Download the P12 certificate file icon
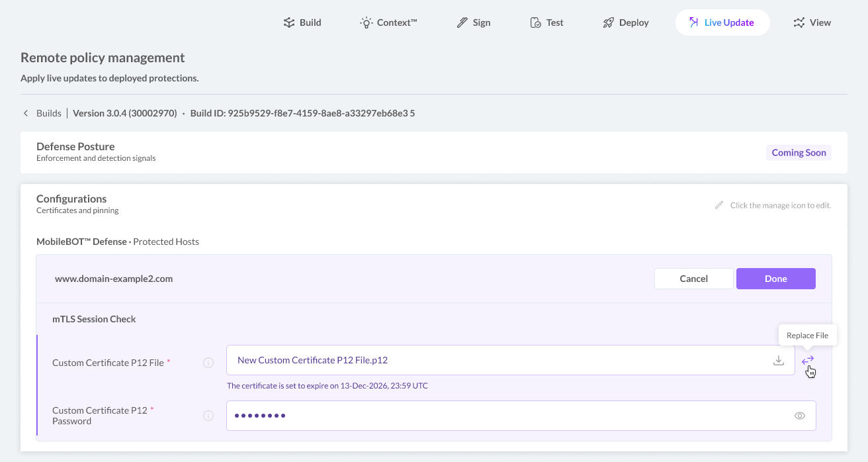 (x=779, y=360)
